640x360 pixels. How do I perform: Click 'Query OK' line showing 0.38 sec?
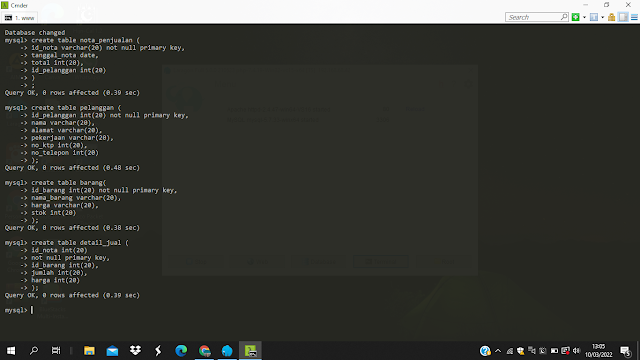click(72, 228)
